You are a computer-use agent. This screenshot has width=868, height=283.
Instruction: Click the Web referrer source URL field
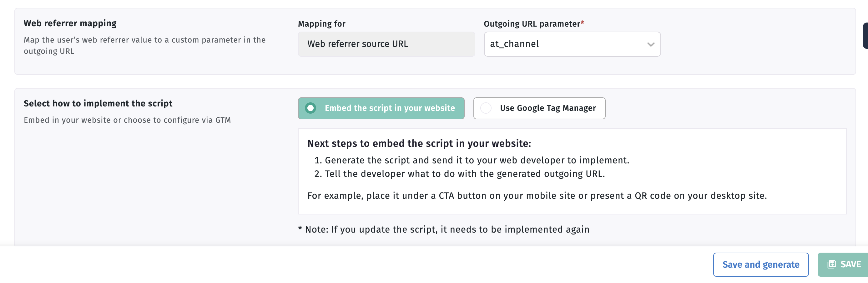point(386,44)
